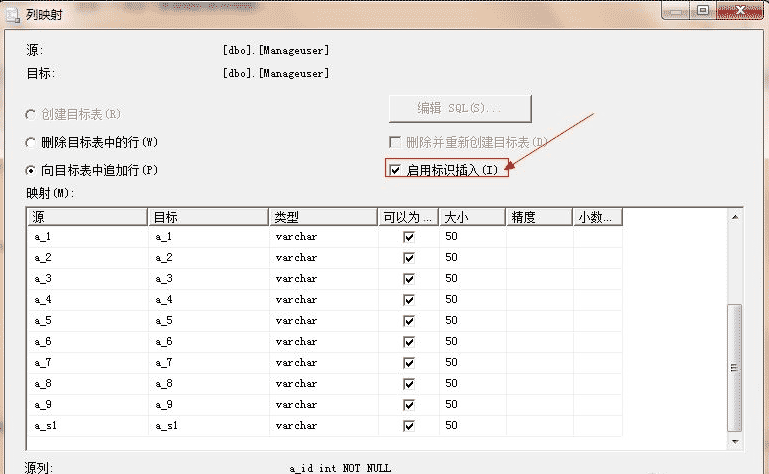Toggle nullable checkbox in a_3 row
Screen dimensions: 769x474
point(409,279)
